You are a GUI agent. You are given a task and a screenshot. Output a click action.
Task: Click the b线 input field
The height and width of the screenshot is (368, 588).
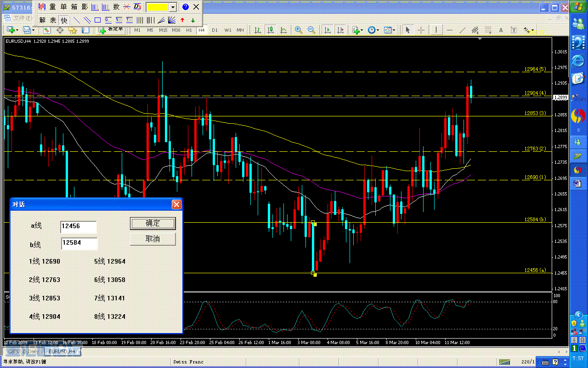pos(79,243)
